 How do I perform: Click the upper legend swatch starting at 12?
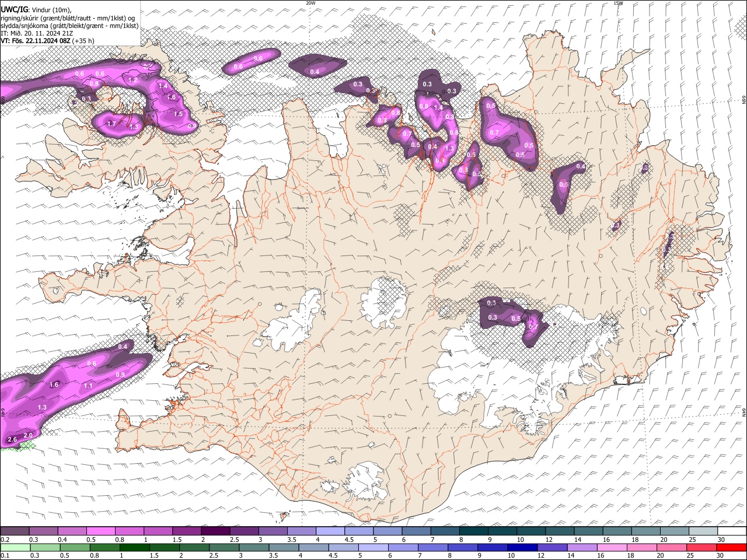pos(560,531)
